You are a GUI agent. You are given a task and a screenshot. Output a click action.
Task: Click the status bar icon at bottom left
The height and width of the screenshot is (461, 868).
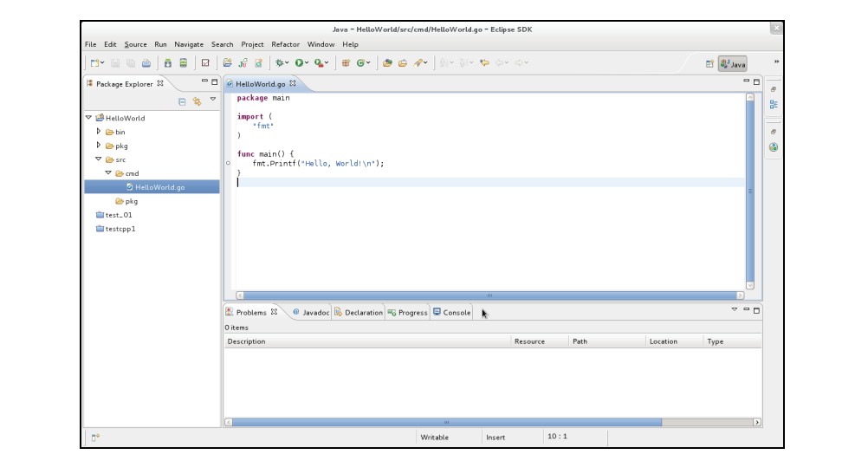(95, 438)
